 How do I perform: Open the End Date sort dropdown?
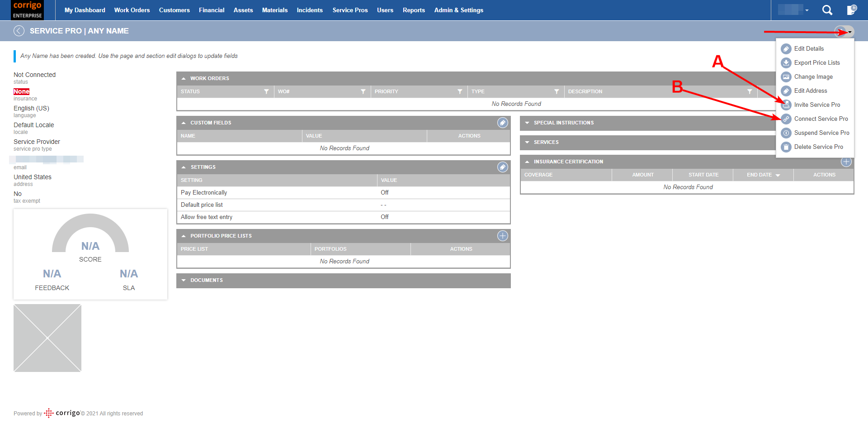click(777, 175)
